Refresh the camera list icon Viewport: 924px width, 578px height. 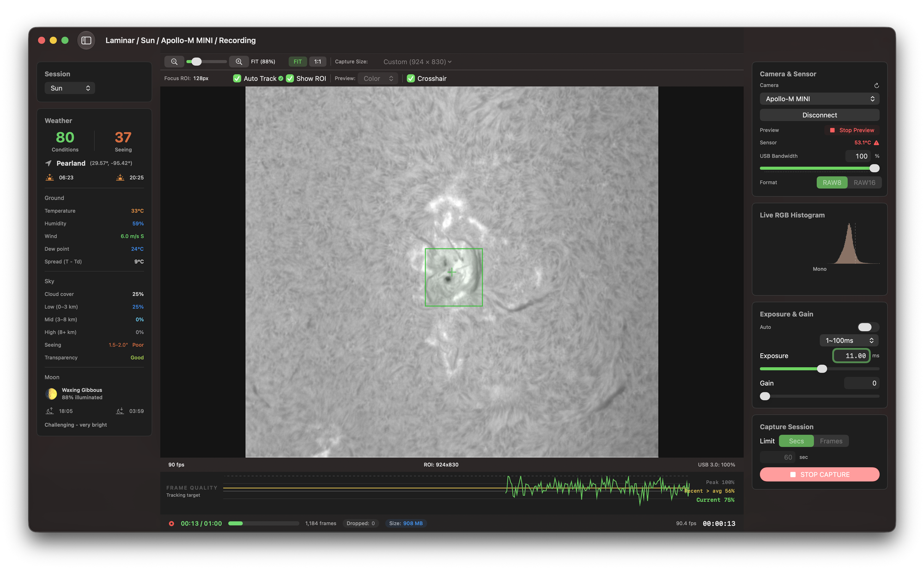[876, 86]
